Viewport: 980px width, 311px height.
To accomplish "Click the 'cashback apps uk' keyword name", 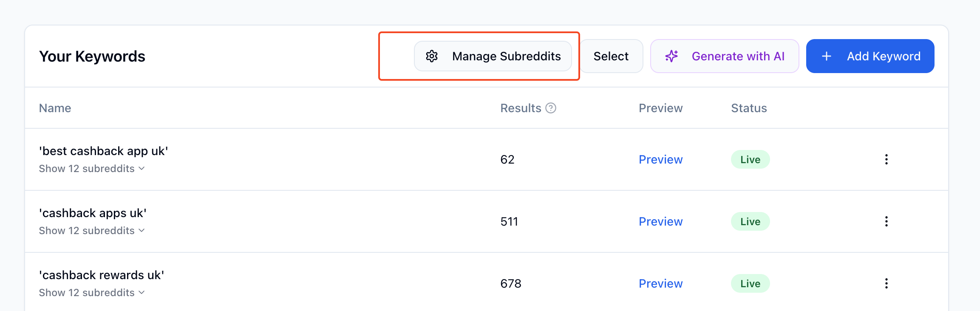I will (x=93, y=213).
